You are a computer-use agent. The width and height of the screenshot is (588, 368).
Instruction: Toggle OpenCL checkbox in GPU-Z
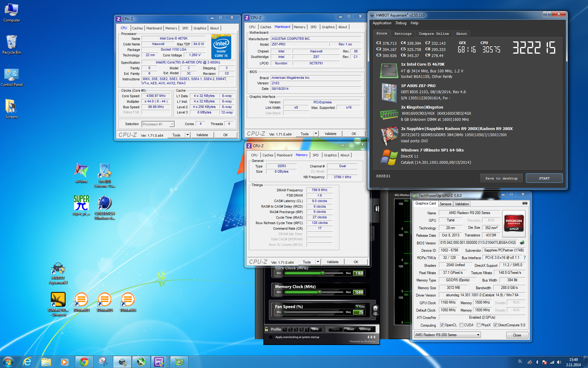click(x=442, y=325)
